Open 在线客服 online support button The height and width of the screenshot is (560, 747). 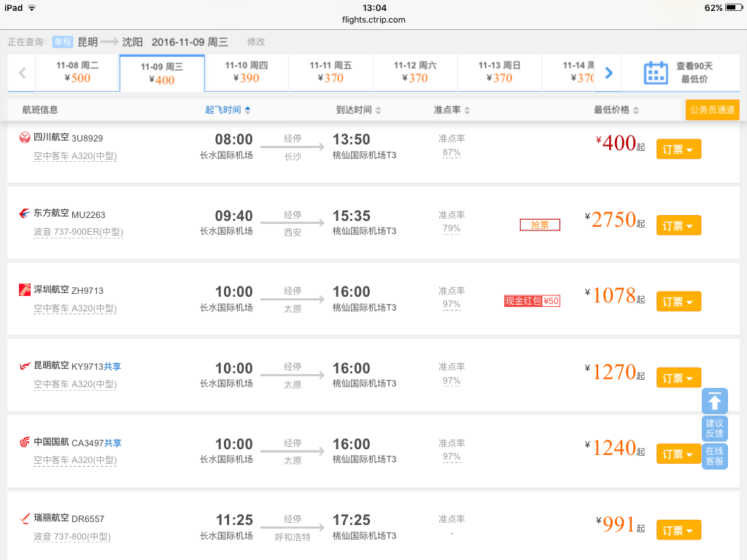click(715, 456)
